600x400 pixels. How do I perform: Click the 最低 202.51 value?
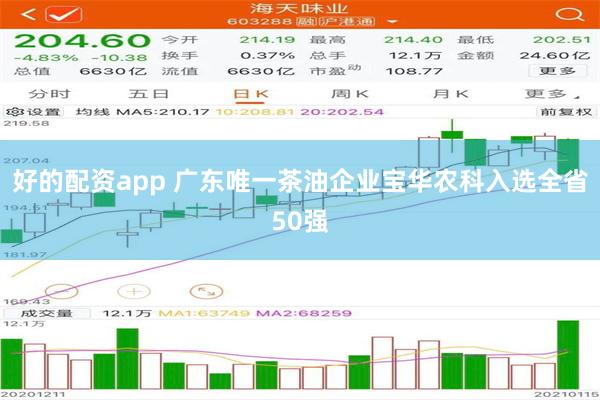pos(562,39)
